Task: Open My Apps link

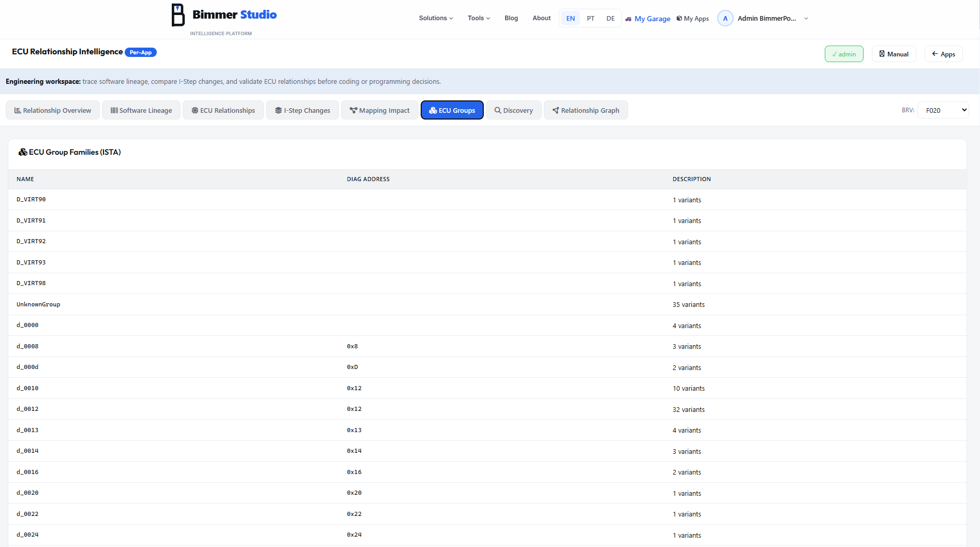Action: (x=693, y=19)
